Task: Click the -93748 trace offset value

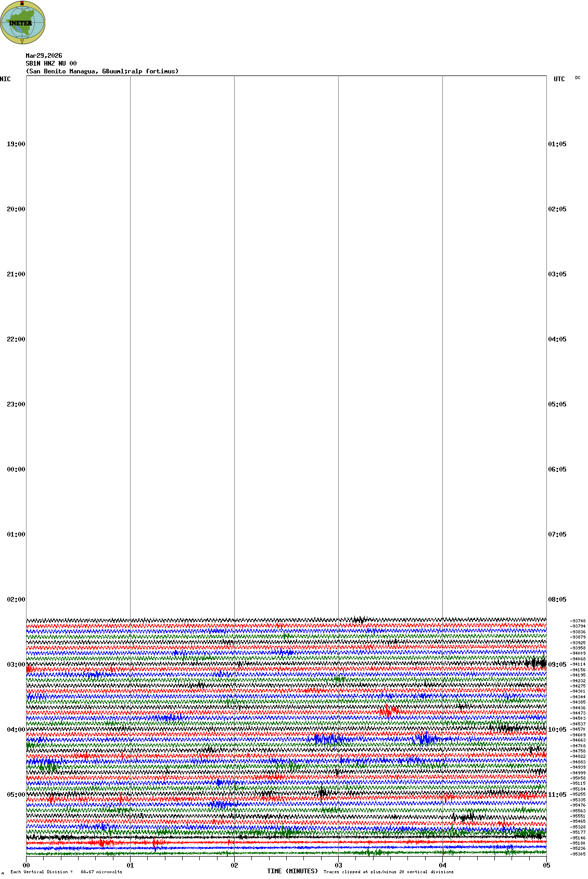Action: point(578,621)
